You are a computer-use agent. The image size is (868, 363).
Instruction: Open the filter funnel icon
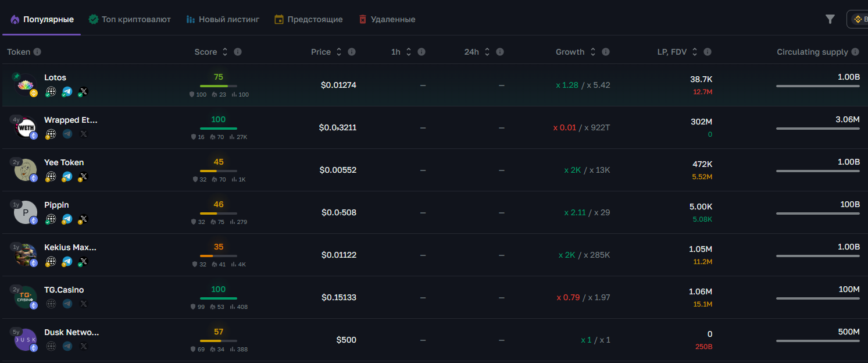point(830,19)
